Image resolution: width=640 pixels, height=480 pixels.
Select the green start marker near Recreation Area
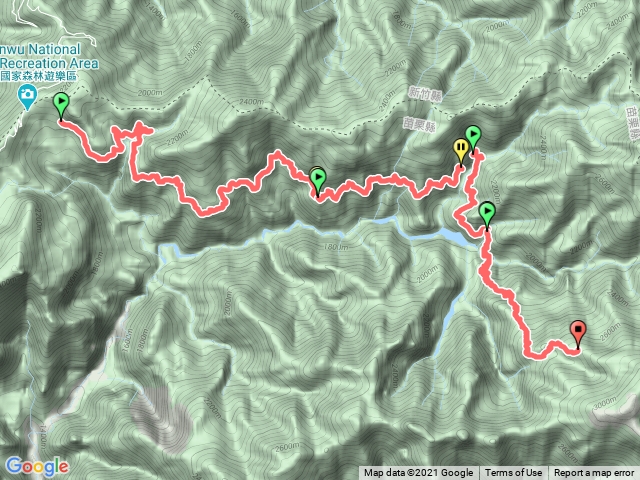[61, 105]
